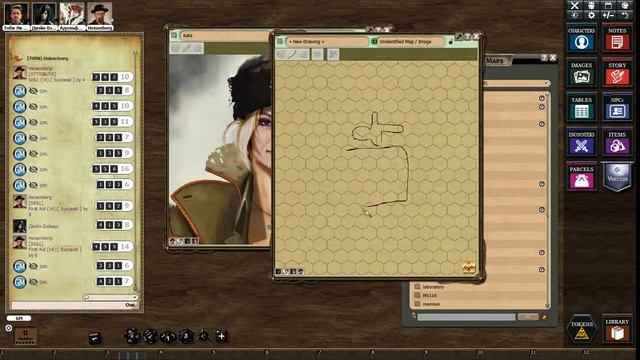The height and width of the screenshot is (360, 640).
Task: Click the link icon beside the MS116 entry
Action: (417, 295)
